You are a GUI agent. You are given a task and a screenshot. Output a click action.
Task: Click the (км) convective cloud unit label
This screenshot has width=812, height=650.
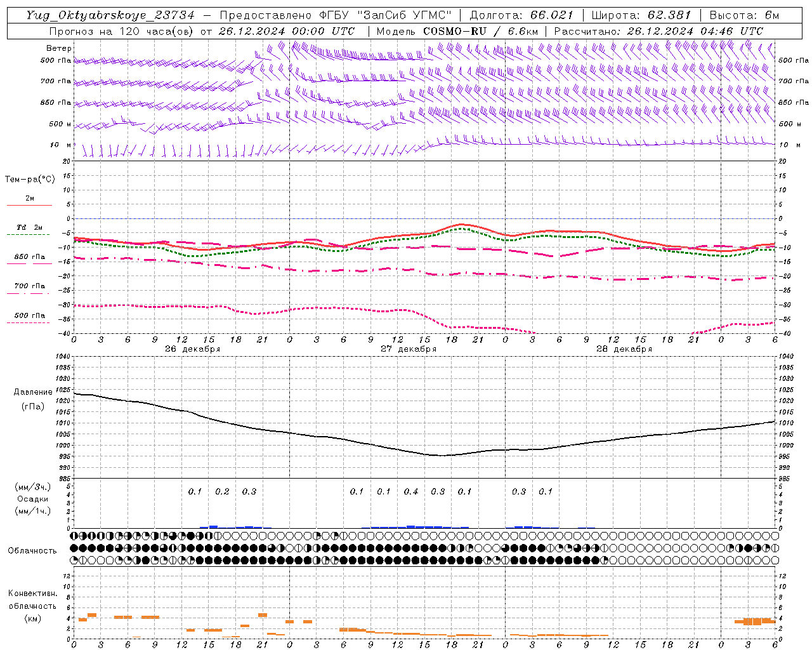click(x=32, y=618)
